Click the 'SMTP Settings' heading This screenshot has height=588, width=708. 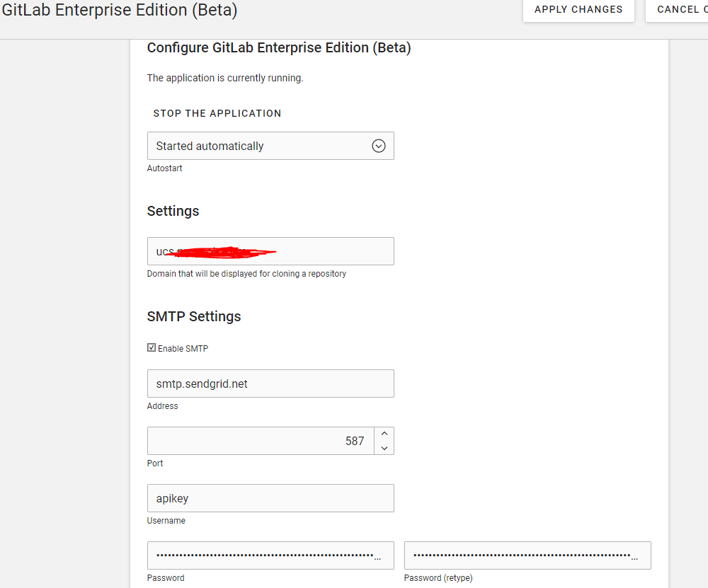click(194, 316)
